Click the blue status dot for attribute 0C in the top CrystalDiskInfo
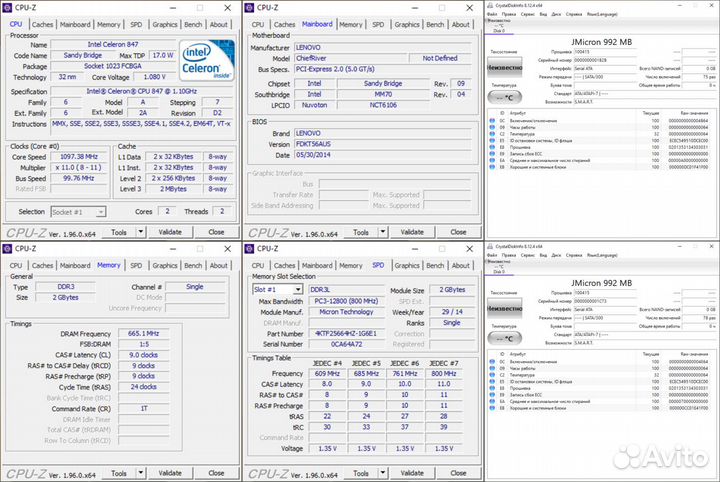 [x=492, y=121]
